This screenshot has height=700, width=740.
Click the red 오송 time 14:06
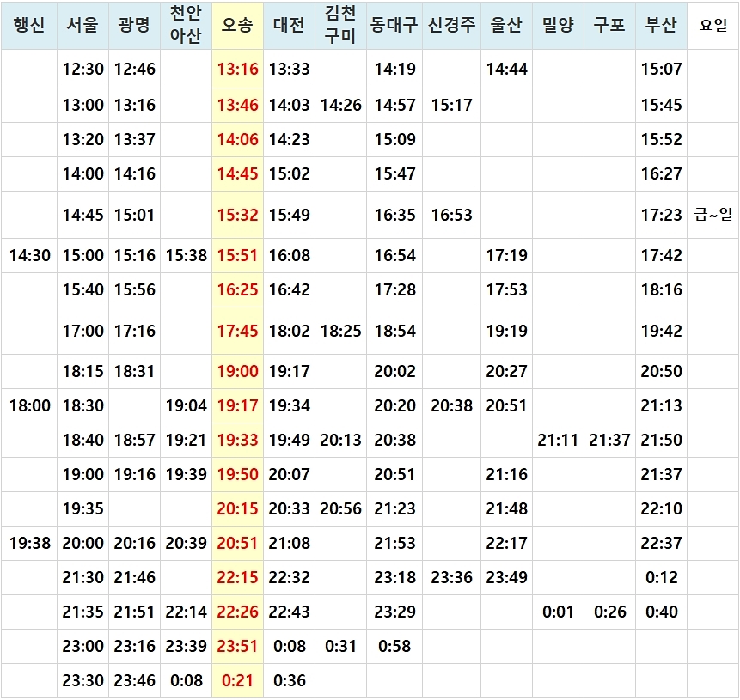[x=237, y=139]
